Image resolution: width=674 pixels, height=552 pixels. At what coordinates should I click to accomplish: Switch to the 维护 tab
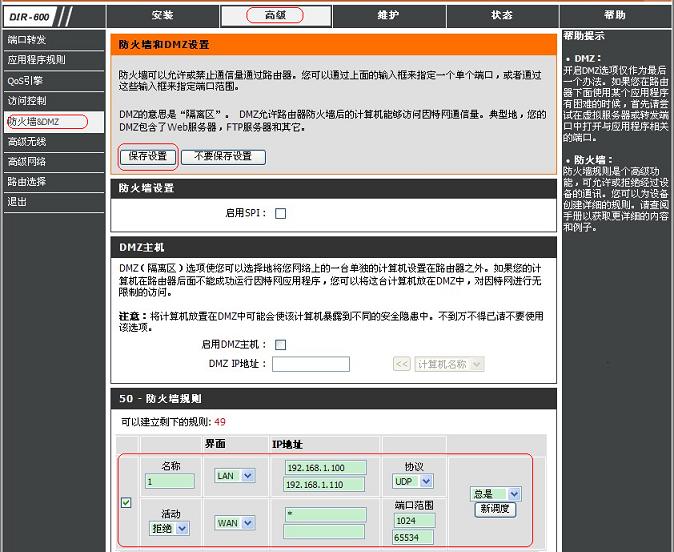389,15
